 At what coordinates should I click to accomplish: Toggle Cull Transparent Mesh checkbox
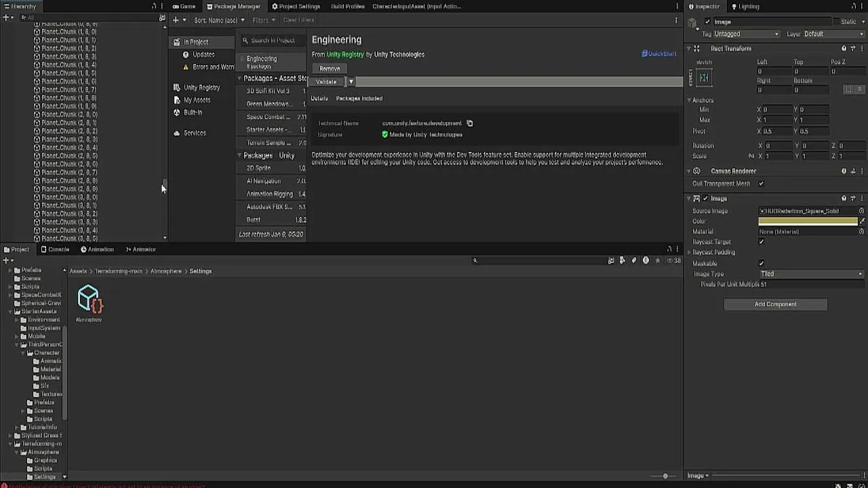(x=762, y=184)
